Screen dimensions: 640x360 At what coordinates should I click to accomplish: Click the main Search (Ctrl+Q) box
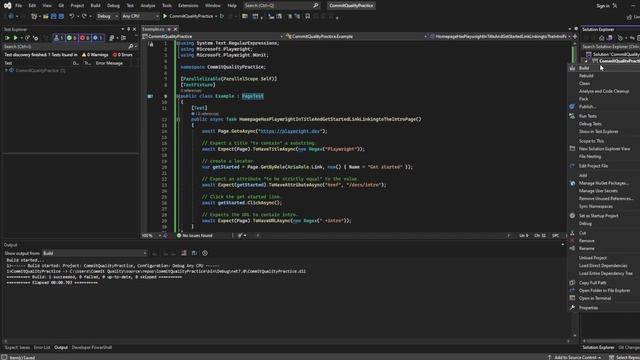coord(281,6)
